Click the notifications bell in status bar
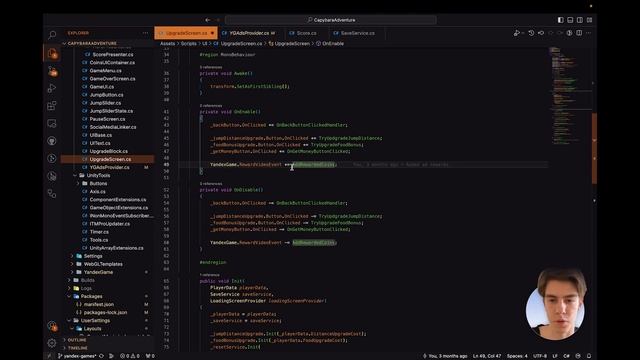This screenshot has height=360, width=640. (x=589, y=356)
